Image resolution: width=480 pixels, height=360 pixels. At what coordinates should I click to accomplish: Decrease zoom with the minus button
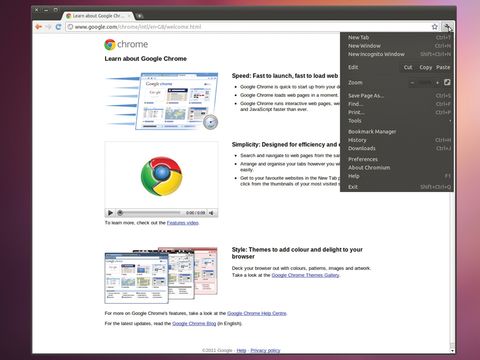coord(412,82)
